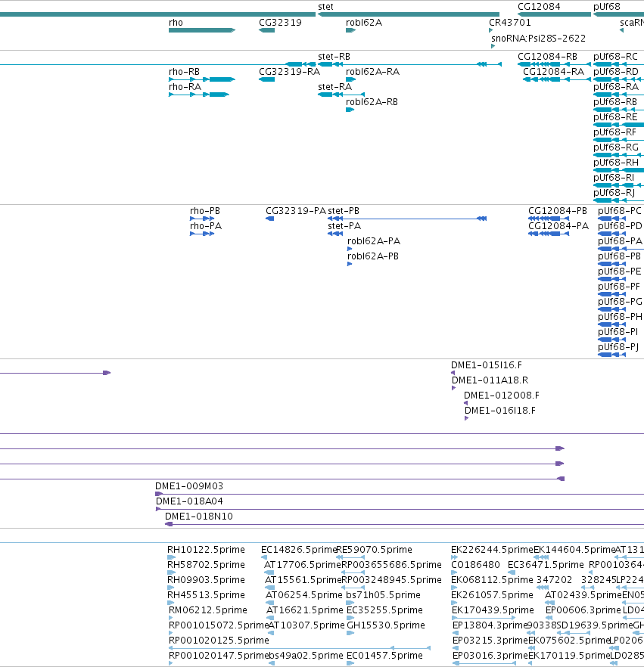Image resolution: width=644 pixels, height=667 pixels.
Task: Select the CG12084-RA transcript label
Action: [x=553, y=72]
